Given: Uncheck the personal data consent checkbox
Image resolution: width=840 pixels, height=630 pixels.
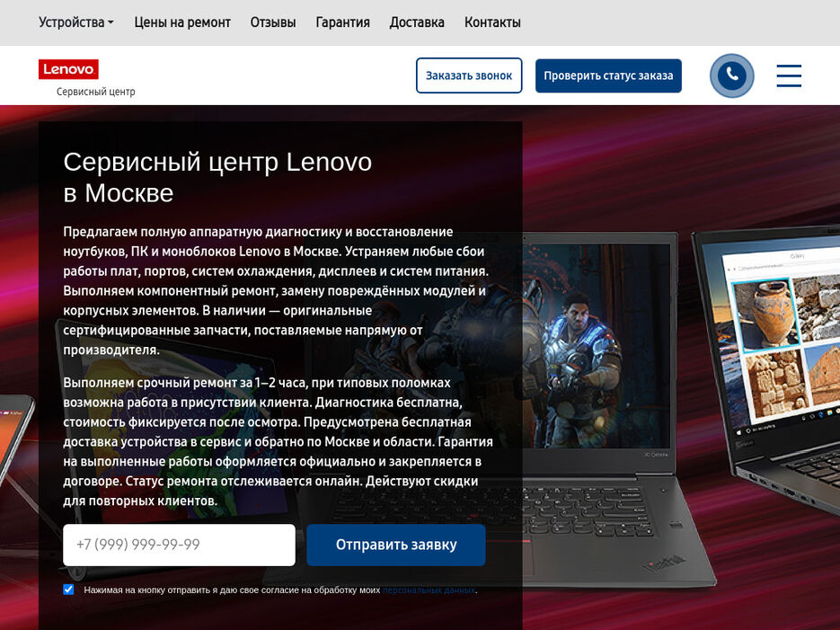Looking at the screenshot, I should pos(68,590).
